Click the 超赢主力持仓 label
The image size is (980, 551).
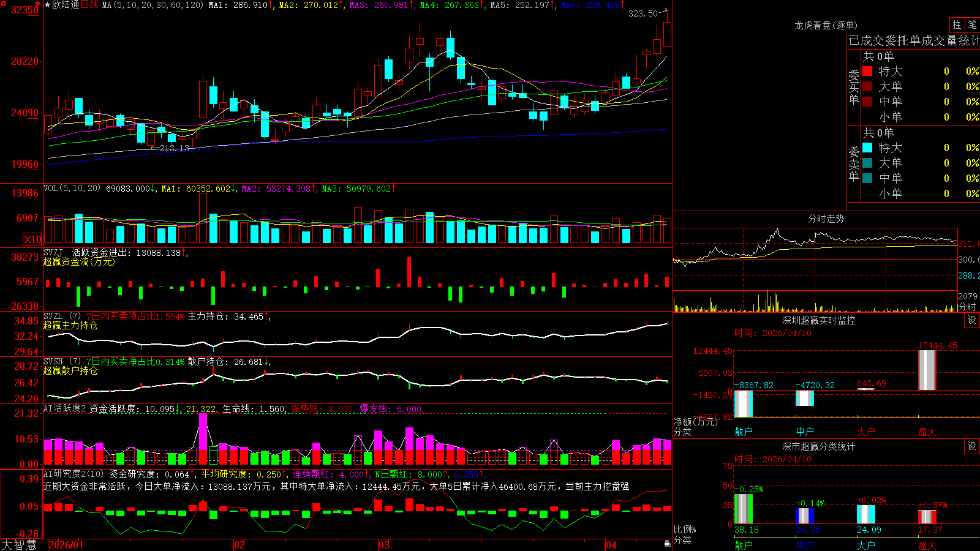(x=70, y=325)
